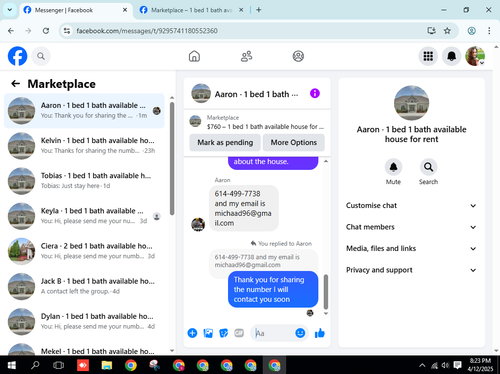The height and width of the screenshot is (374, 500).
Task: Click the browser reload button
Action: coord(46,31)
